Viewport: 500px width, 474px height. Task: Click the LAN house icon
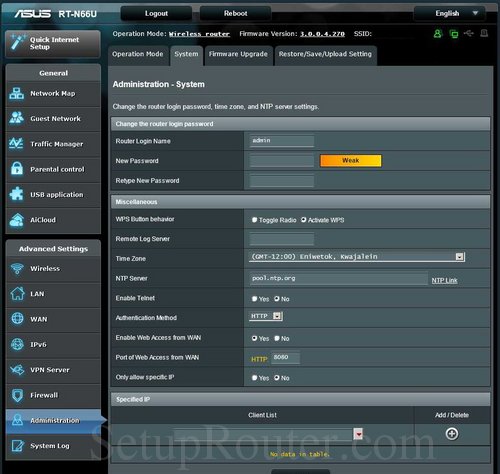[17, 294]
